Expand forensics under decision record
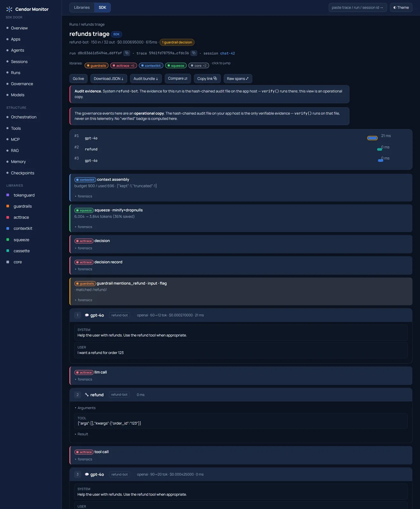Image resolution: width=420 pixels, height=509 pixels. [x=83, y=269]
